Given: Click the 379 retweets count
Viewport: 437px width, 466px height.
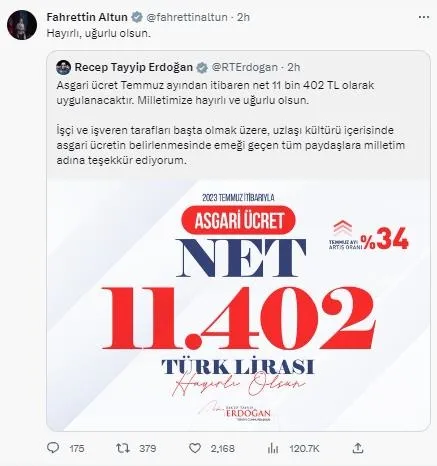Looking at the screenshot, I should tap(148, 448).
